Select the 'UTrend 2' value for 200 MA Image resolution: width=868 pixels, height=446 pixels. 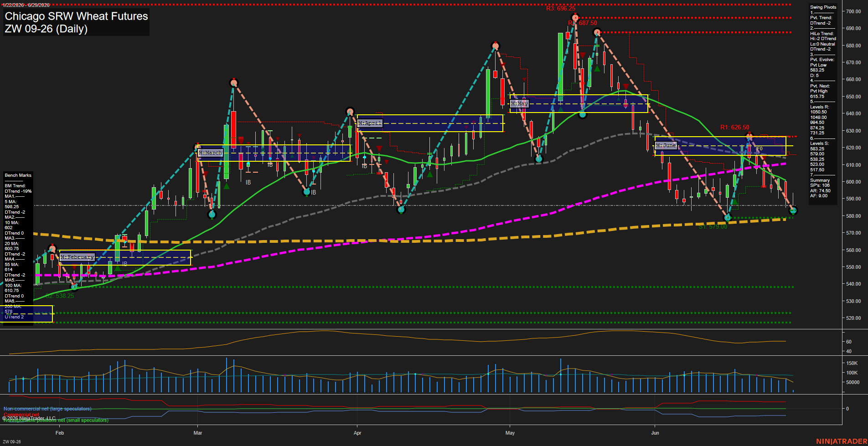(14, 317)
